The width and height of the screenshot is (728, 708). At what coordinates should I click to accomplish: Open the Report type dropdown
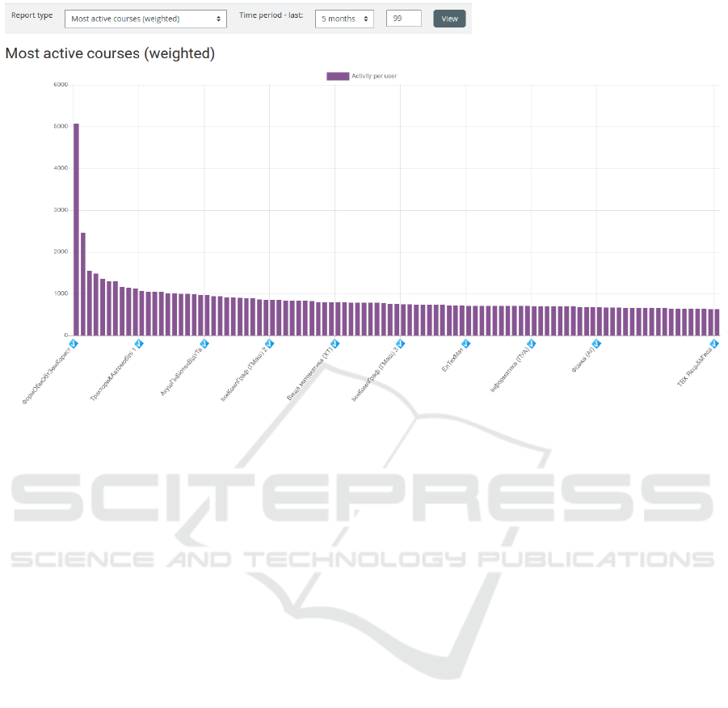point(145,19)
